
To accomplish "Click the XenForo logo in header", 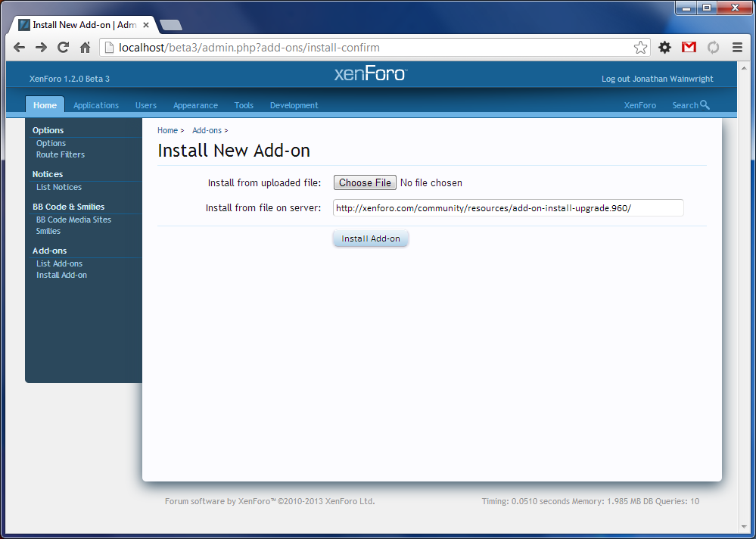I will (x=371, y=73).
